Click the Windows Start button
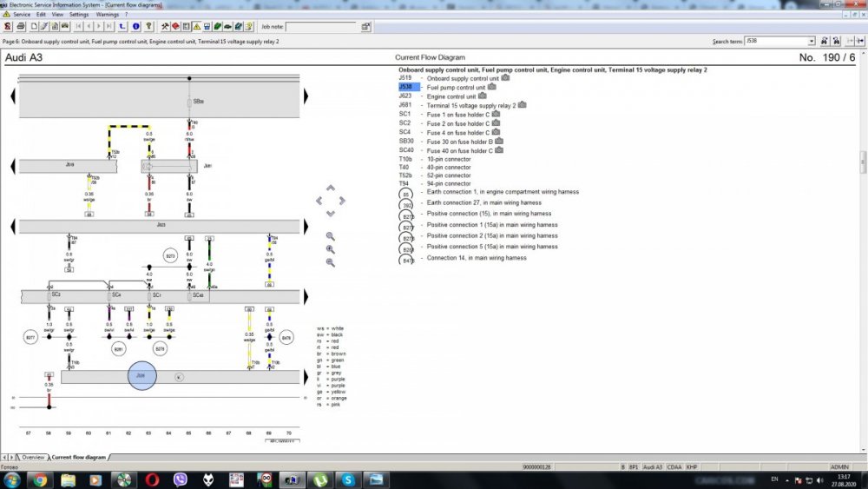The width and height of the screenshot is (868, 489). coord(11,479)
